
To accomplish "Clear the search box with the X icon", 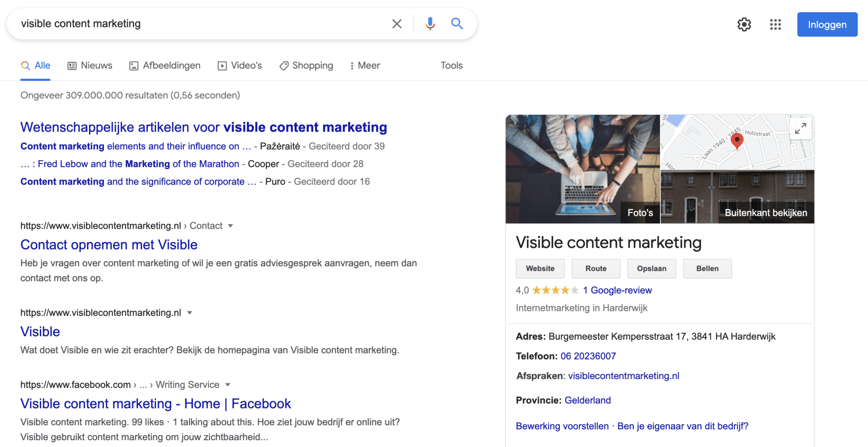I will 396,24.
